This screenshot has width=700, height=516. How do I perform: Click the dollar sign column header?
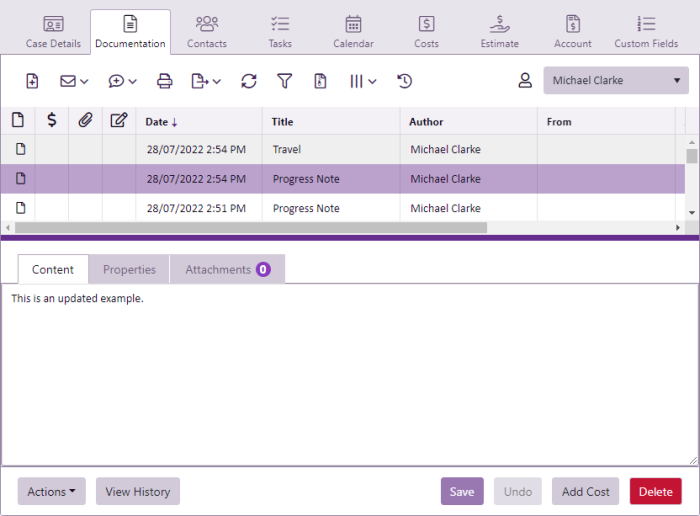pyautogui.click(x=51, y=121)
